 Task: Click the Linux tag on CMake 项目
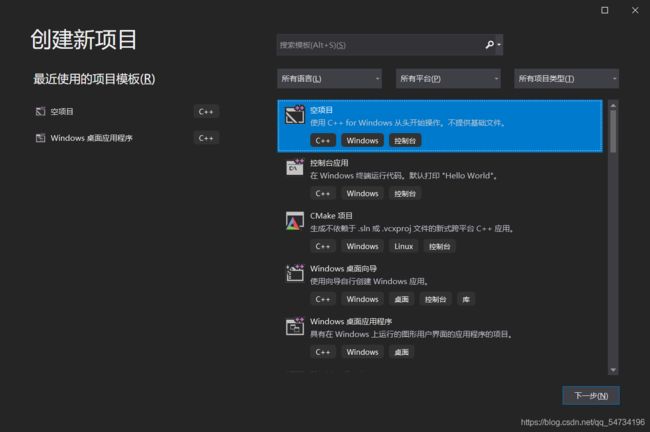click(x=403, y=246)
